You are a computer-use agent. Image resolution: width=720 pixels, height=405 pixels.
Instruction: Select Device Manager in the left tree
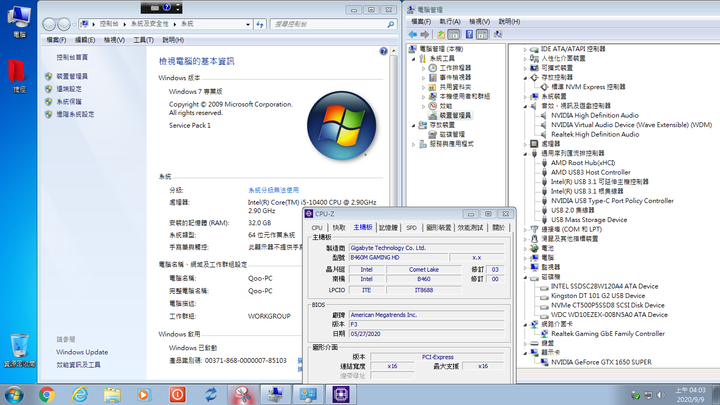coord(455,115)
